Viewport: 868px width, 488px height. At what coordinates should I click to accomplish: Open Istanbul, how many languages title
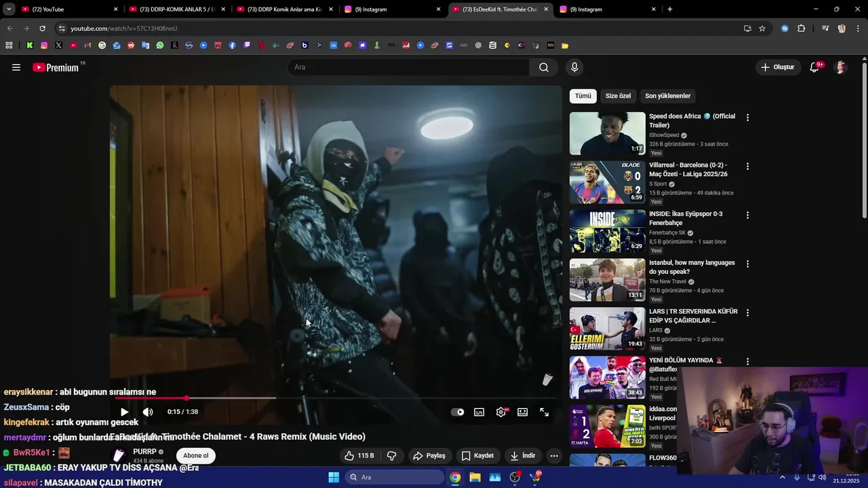(692, 267)
